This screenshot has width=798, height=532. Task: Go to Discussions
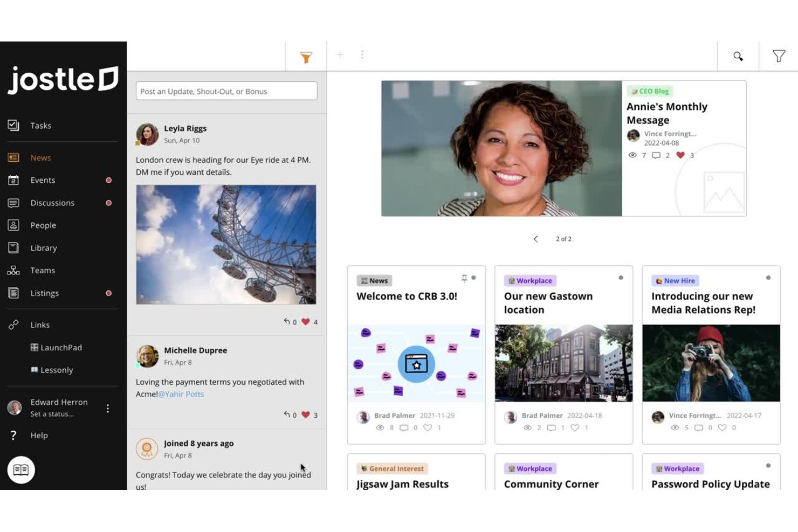click(52, 203)
